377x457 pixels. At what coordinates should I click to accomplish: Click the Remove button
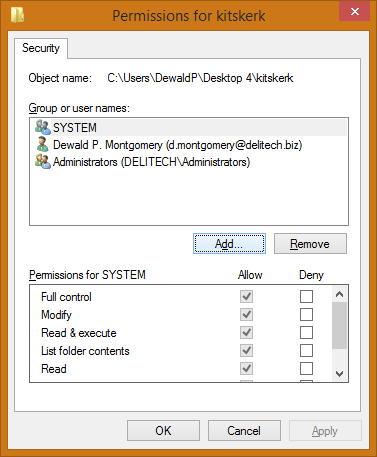tap(310, 244)
